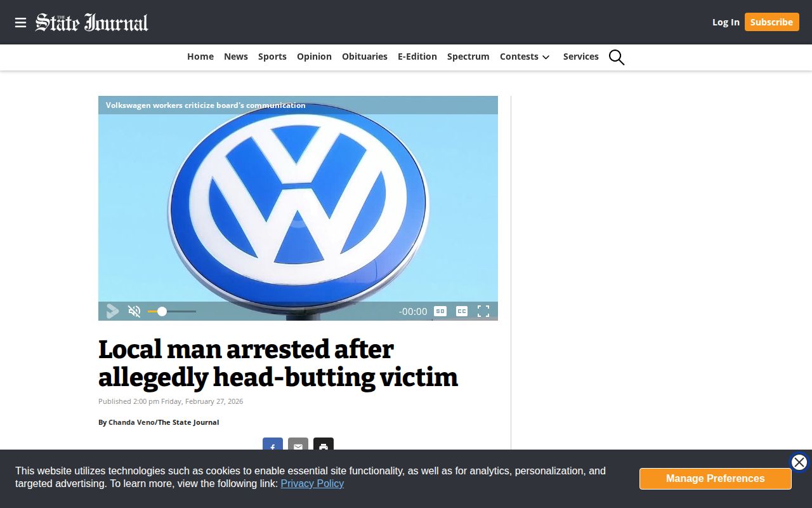Screen dimensions: 812x508
Task: Enter fullscreen video mode
Action: pos(483,311)
